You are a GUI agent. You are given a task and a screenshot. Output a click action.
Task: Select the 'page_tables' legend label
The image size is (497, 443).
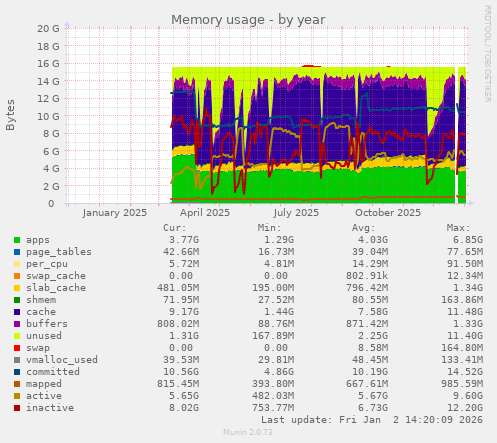tap(59, 252)
